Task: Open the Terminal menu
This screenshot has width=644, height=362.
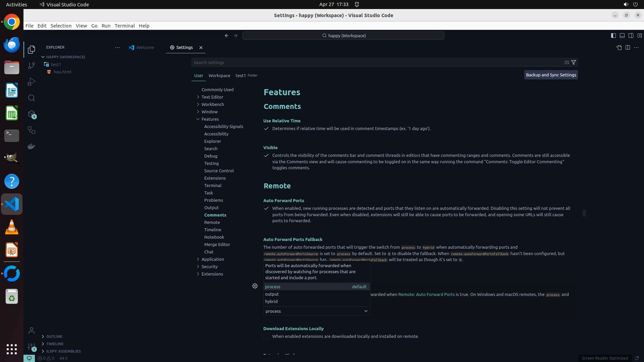Action: tap(124, 26)
